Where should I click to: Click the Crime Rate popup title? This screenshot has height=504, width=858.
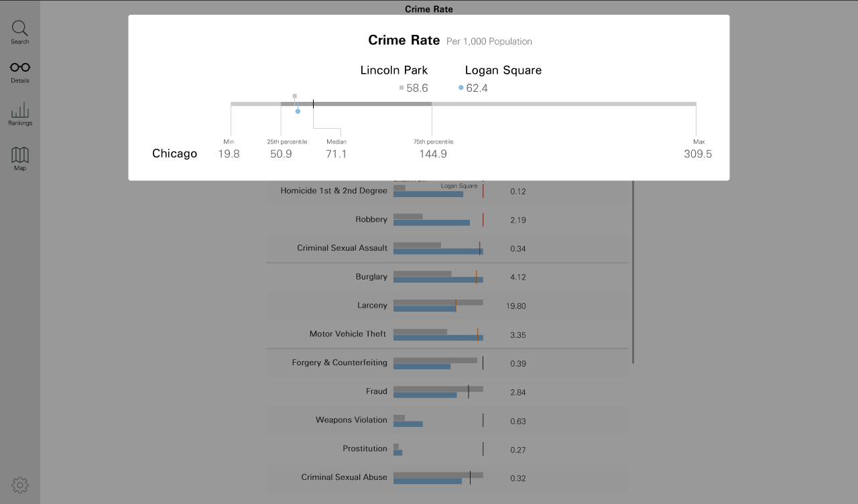404,40
